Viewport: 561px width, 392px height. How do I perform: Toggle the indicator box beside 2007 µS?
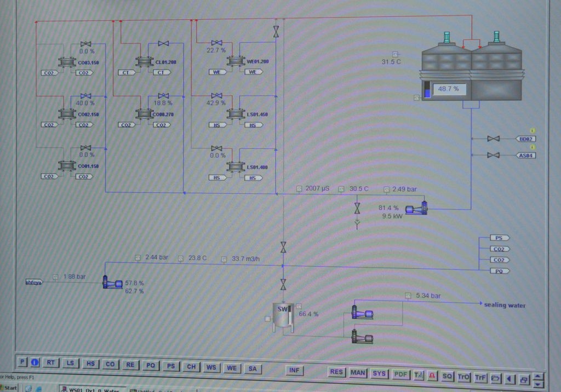[x=299, y=189]
